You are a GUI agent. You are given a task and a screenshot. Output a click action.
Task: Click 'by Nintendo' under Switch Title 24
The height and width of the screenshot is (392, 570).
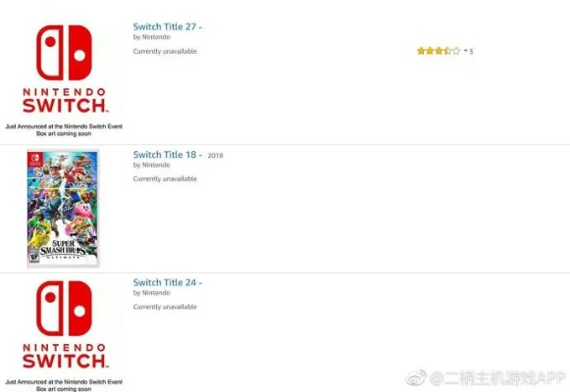coord(152,293)
